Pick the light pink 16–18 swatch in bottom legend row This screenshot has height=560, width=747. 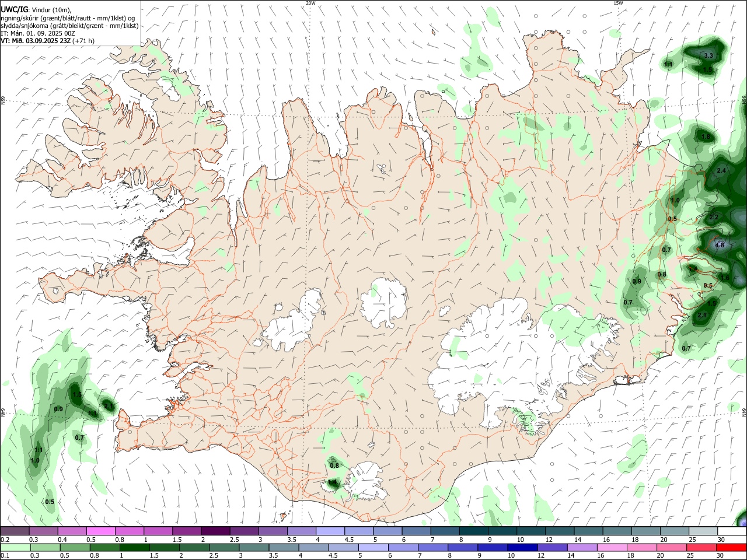click(x=613, y=547)
